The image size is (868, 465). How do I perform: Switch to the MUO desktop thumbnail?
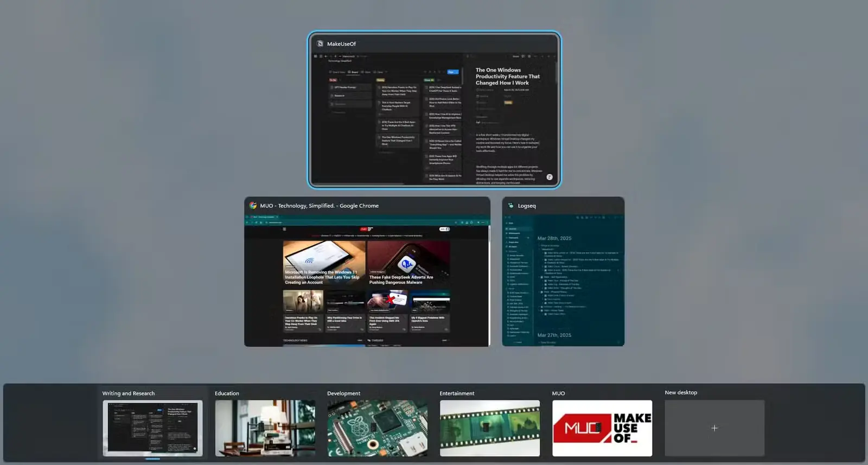pyautogui.click(x=602, y=428)
